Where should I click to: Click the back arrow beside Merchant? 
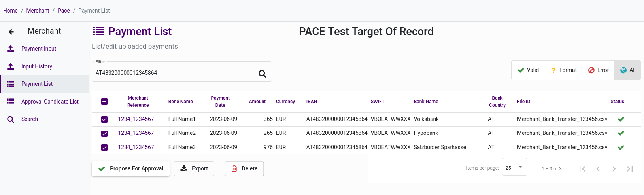click(x=11, y=32)
